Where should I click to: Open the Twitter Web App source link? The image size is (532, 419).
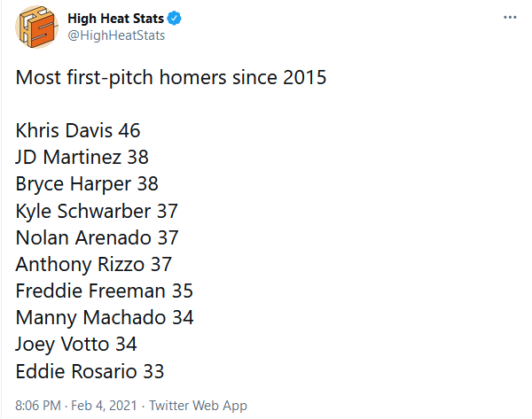pos(198,406)
